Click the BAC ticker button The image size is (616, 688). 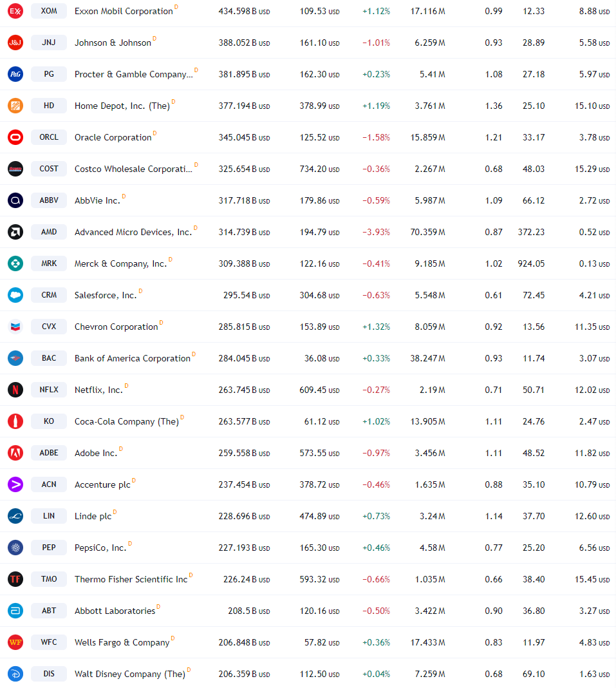tap(49, 358)
